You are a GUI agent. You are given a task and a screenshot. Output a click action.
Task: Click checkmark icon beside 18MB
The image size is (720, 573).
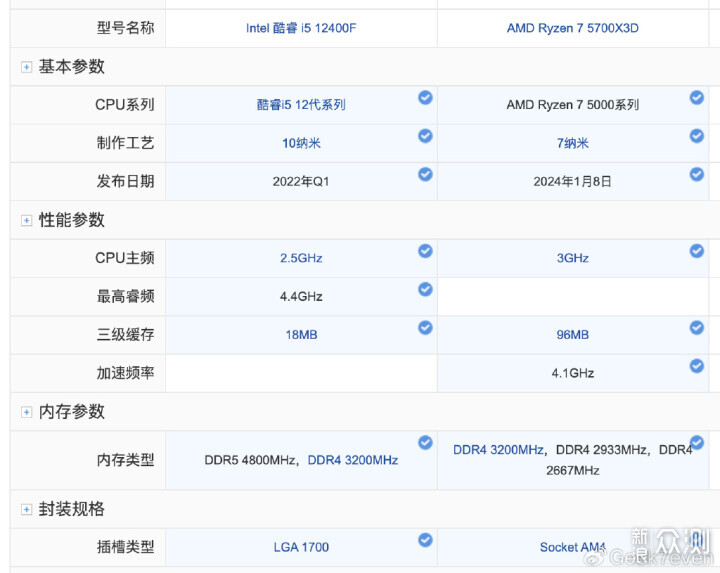[425, 327]
